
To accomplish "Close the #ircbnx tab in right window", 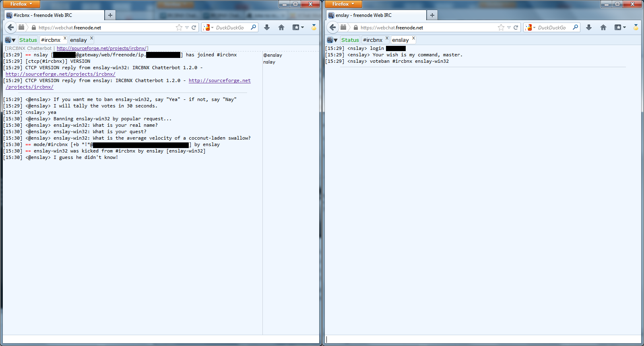I will click(387, 38).
